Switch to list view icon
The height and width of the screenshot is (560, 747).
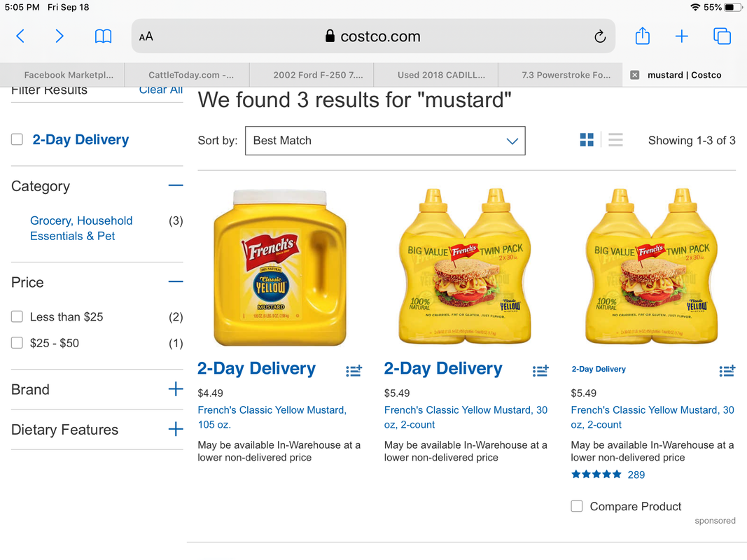click(615, 140)
